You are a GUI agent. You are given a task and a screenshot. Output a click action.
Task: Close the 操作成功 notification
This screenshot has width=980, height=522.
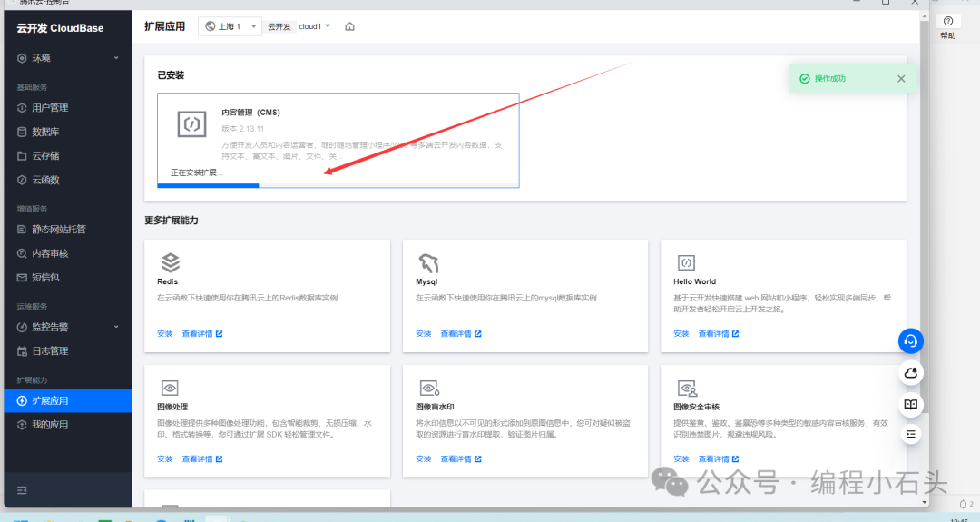click(x=901, y=79)
